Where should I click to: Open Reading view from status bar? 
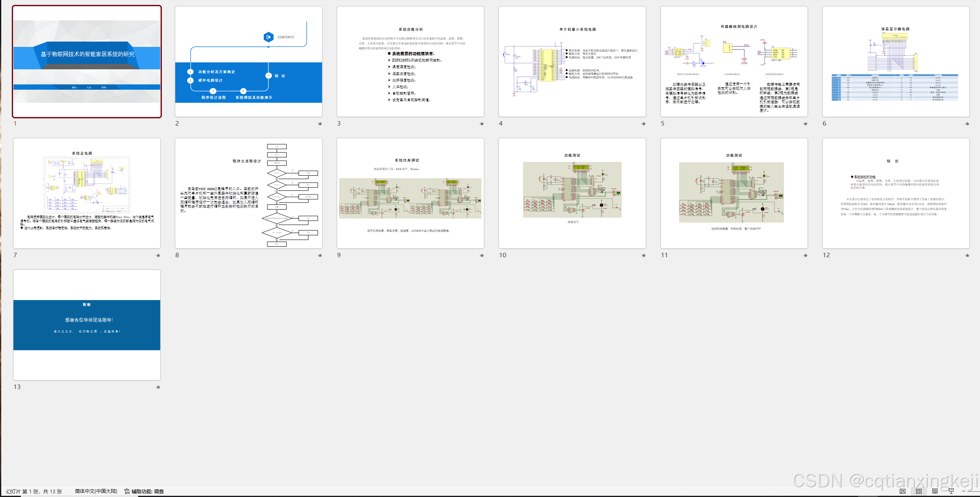click(x=935, y=491)
